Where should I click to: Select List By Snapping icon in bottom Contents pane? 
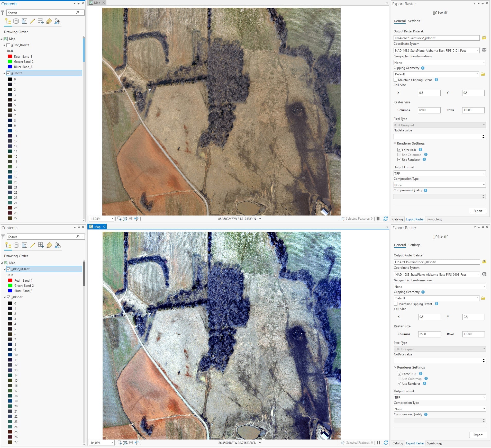coord(41,245)
